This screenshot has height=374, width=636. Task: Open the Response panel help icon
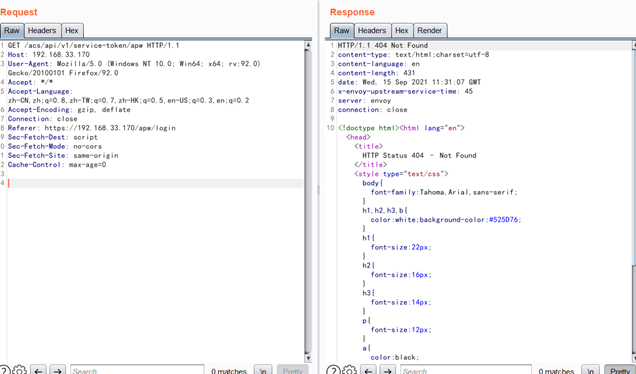(333, 370)
